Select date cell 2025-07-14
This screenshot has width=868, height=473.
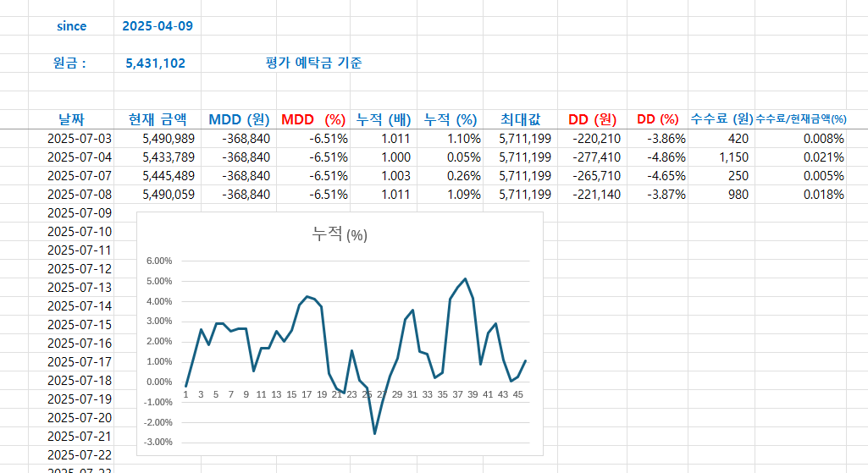point(71,306)
